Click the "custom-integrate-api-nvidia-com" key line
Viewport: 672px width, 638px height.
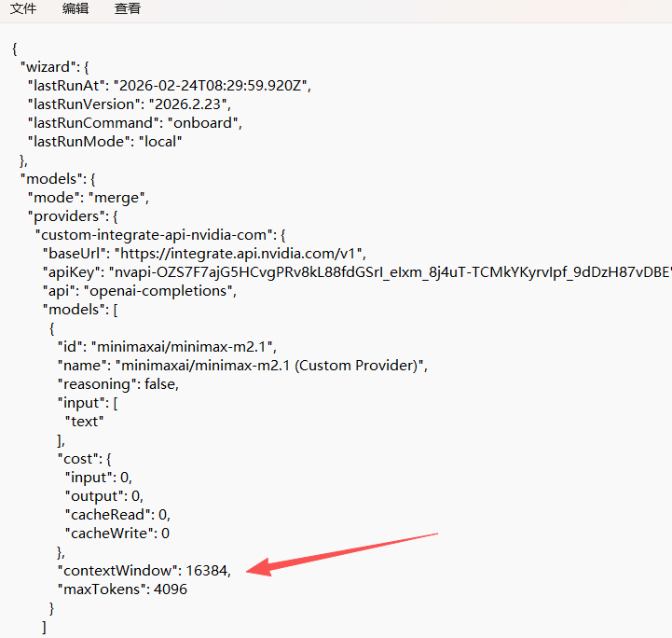pos(160,235)
